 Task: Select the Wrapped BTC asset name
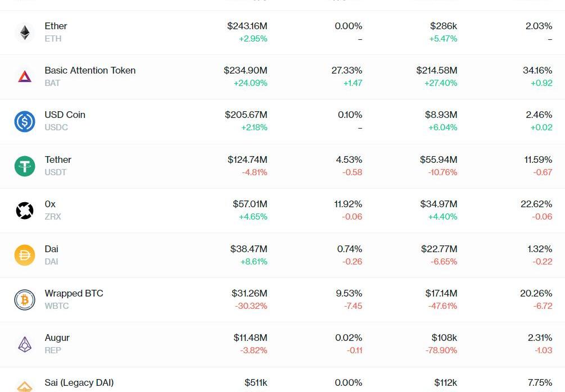click(x=74, y=294)
